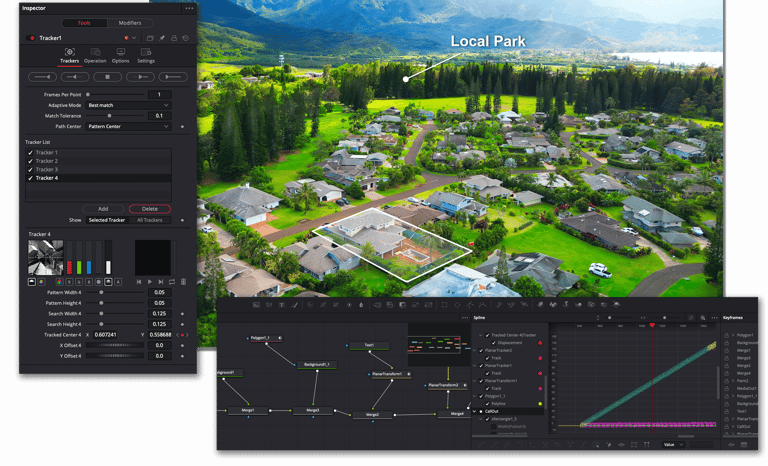Click Track Reverse From Current Frame button
This screenshot has width=768, height=466.
(x=74, y=77)
